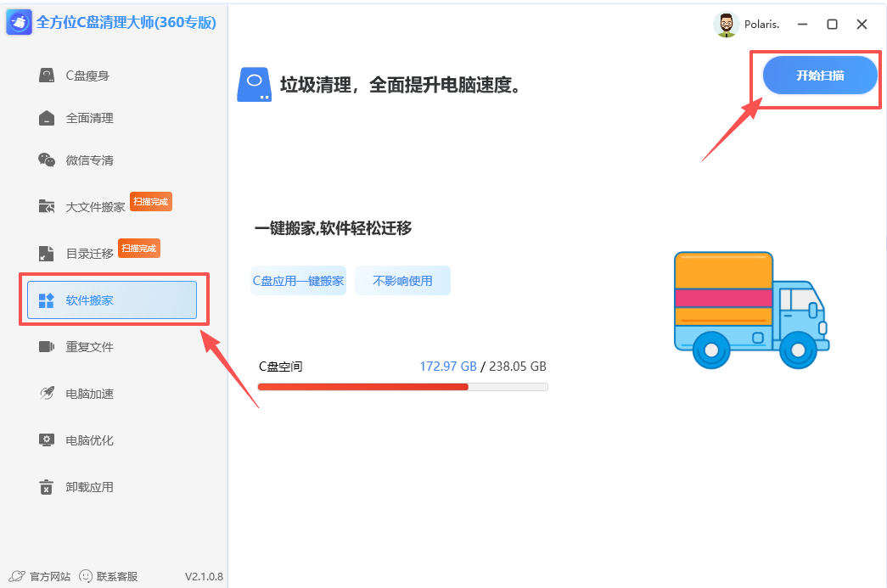Open the Polaris account avatar menu
The width and height of the screenshot is (887, 588).
[x=727, y=24]
